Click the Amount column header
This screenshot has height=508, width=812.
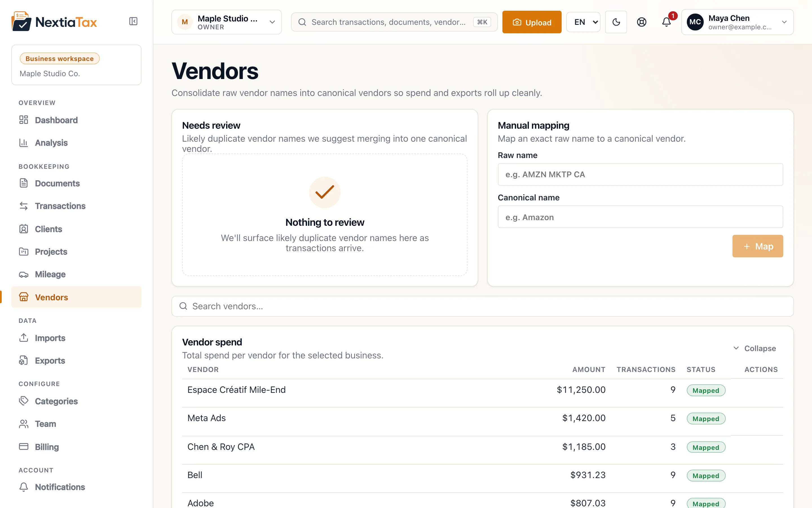tap(589, 370)
